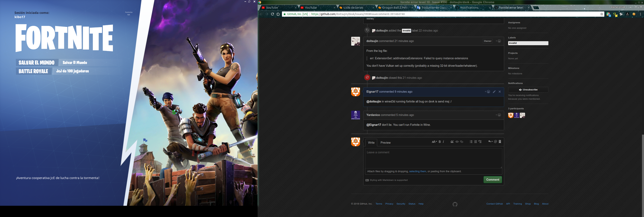Screen dimensions: 644x217
Task: Delete Eignar17's comment with the X icon
Action: (500, 92)
